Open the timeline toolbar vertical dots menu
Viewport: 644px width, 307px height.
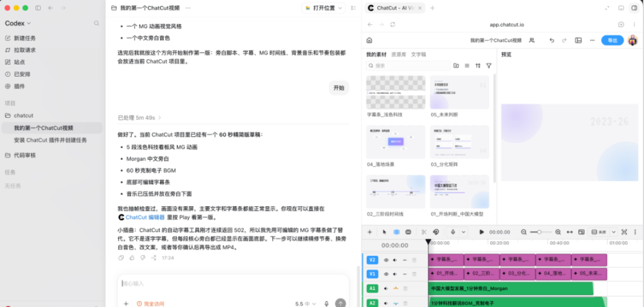pyautogui.click(x=635, y=232)
